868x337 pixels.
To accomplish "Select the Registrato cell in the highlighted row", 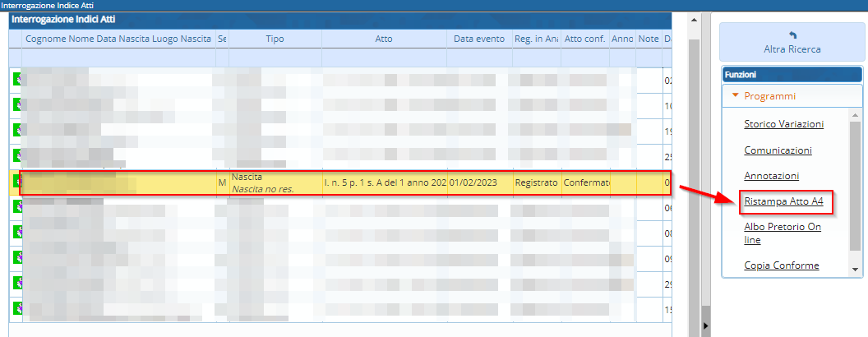I will [535, 182].
